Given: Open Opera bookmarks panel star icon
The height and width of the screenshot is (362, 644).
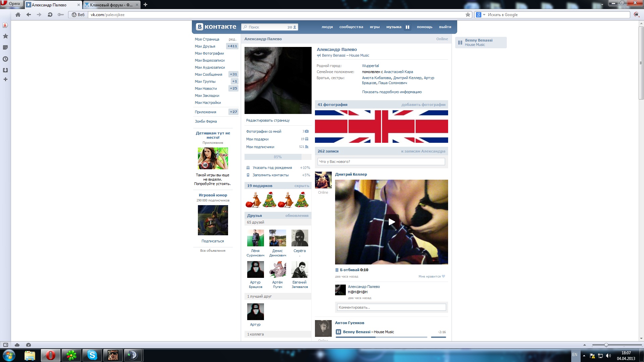Looking at the screenshot, I should point(5,36).
